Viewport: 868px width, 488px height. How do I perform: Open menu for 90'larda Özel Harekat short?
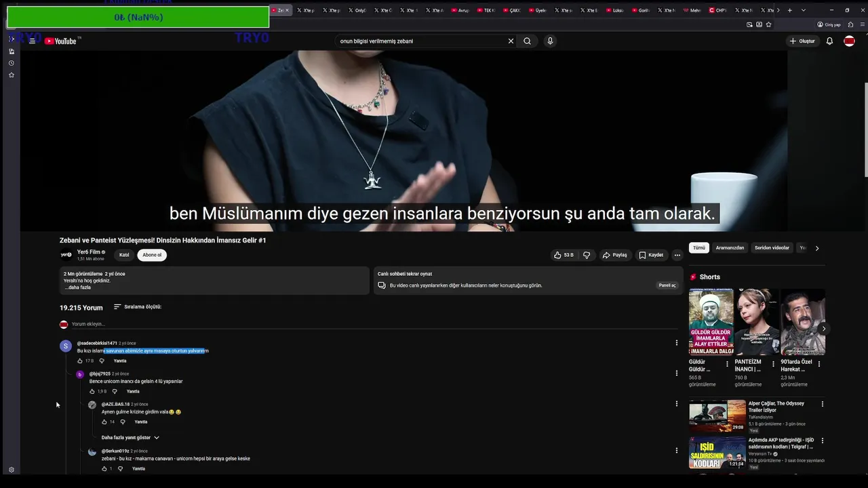(x=819, y=364)
